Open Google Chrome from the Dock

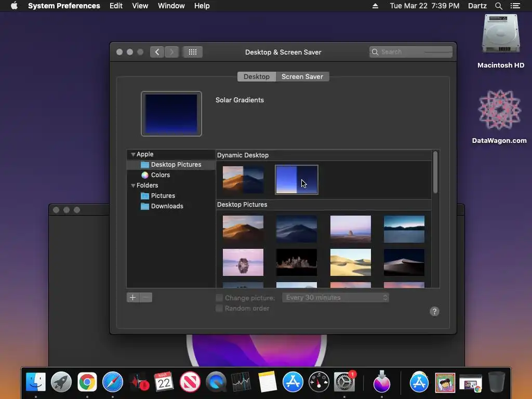[87, 382]
